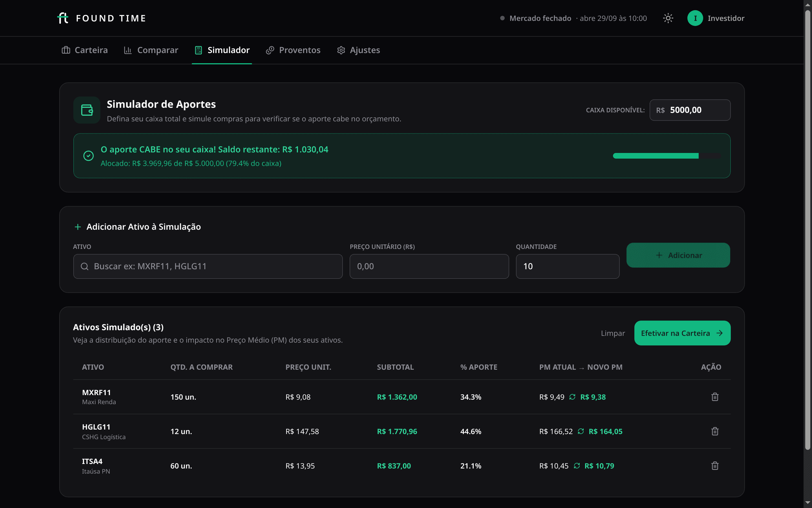Click the Found Time logo icon
Screen dimensions: 812x508
pyautogui.click(x=63, y=18)
